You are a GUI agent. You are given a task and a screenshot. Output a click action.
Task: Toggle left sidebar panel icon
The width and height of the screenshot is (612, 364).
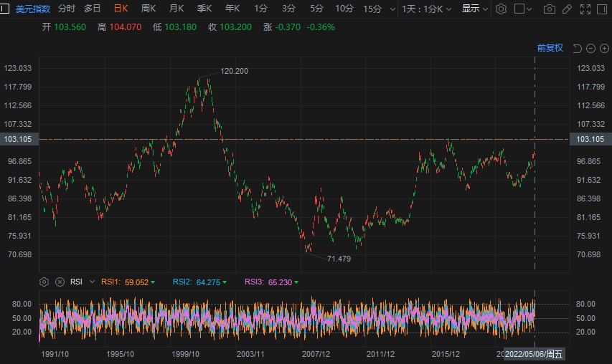click(x=4, y=9)
